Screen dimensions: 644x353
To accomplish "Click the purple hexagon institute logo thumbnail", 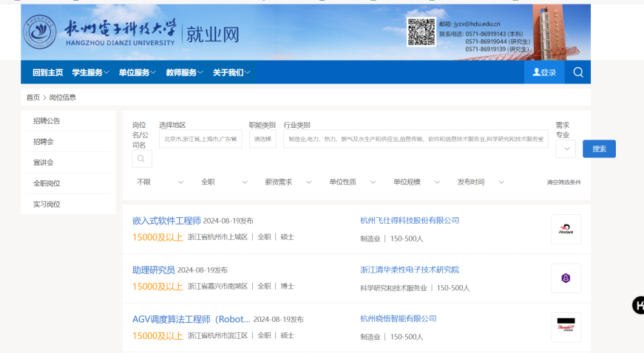I will 566,278.
